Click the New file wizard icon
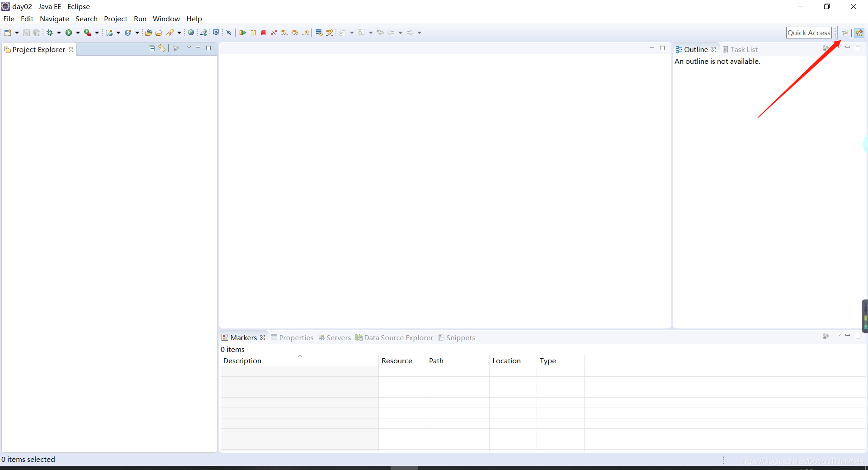Screen dimensions: 868x470 8,33
